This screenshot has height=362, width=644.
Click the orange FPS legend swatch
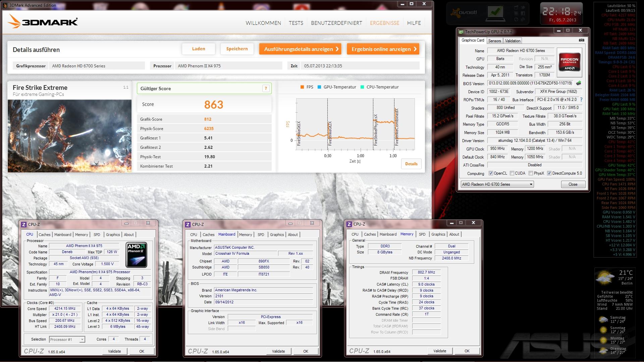(x=303, y=87)
